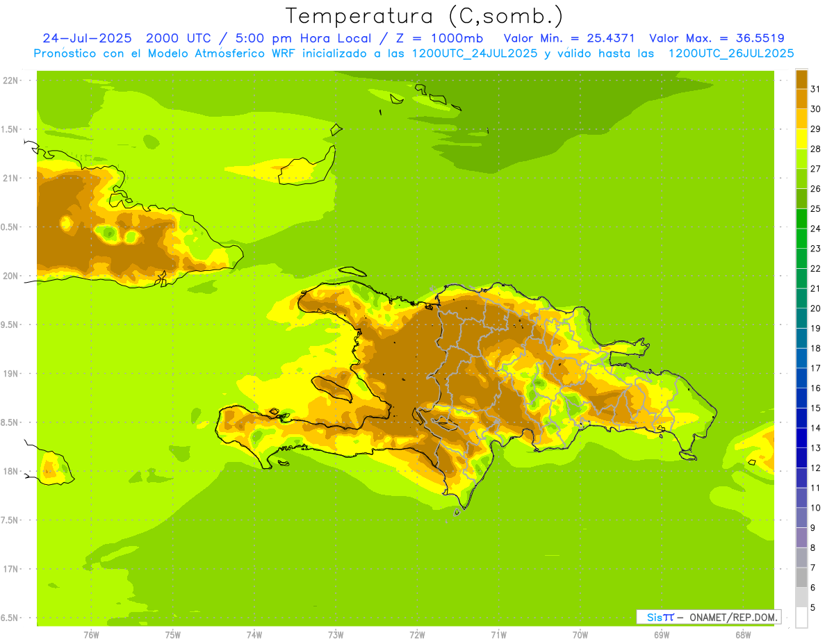Click the "19N" latitude label
834x644 pixels.
click(x=12, y=373)
